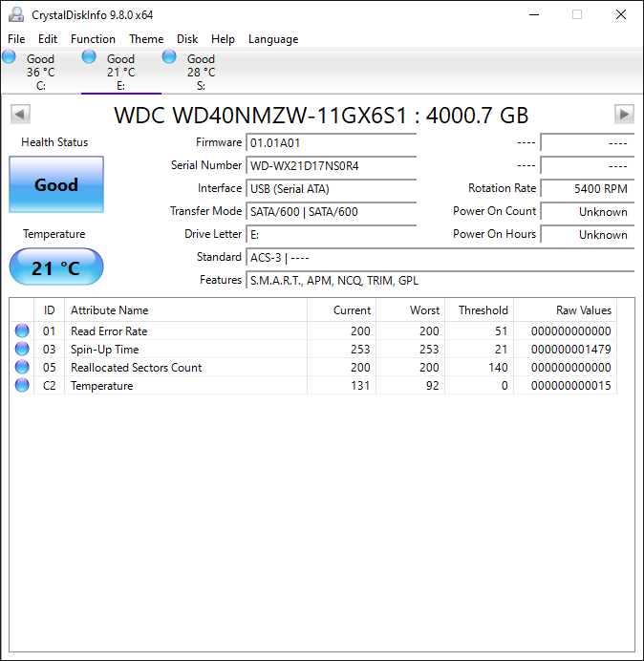
Task: Click raw value 000000000015
Action: 571,385
